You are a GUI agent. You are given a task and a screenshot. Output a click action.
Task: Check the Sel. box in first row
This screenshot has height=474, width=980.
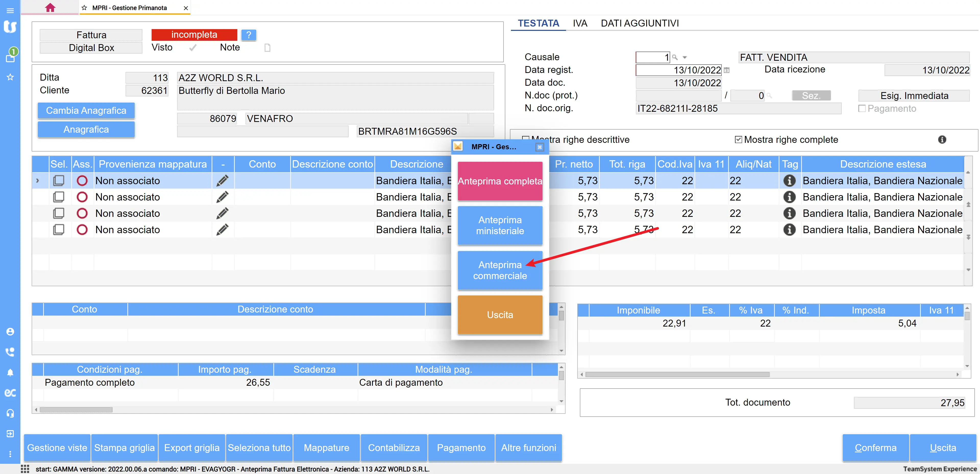(59, 181)
